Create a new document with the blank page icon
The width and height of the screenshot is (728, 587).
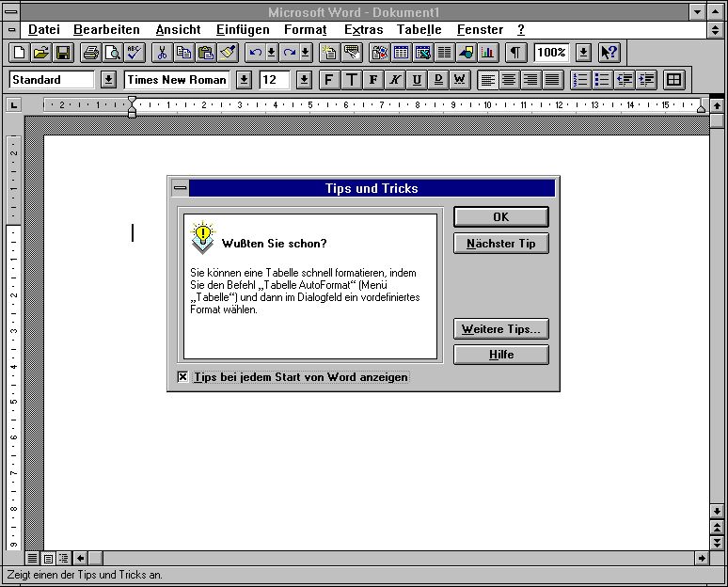tap(19, 53)
